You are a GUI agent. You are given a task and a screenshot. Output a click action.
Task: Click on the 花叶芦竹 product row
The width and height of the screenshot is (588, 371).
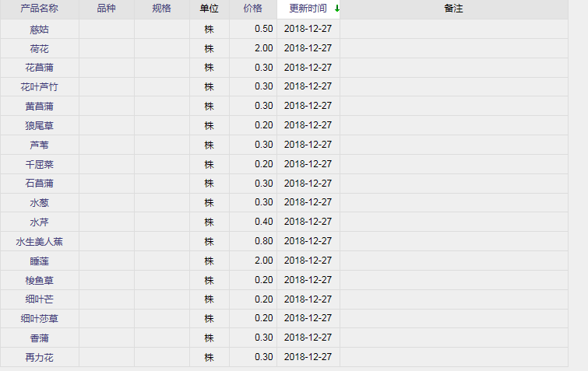[x=39, y=87]
